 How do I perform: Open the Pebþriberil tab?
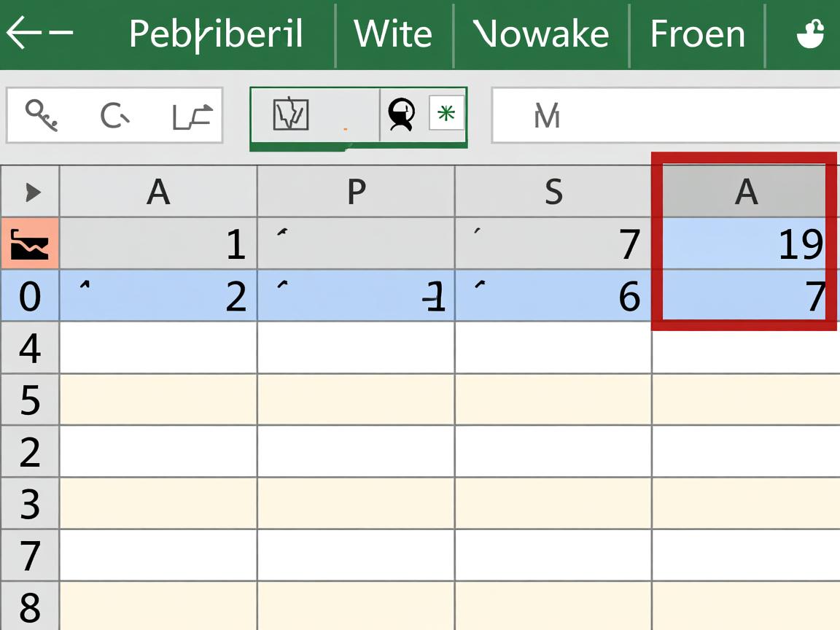[x=216, y=34]
